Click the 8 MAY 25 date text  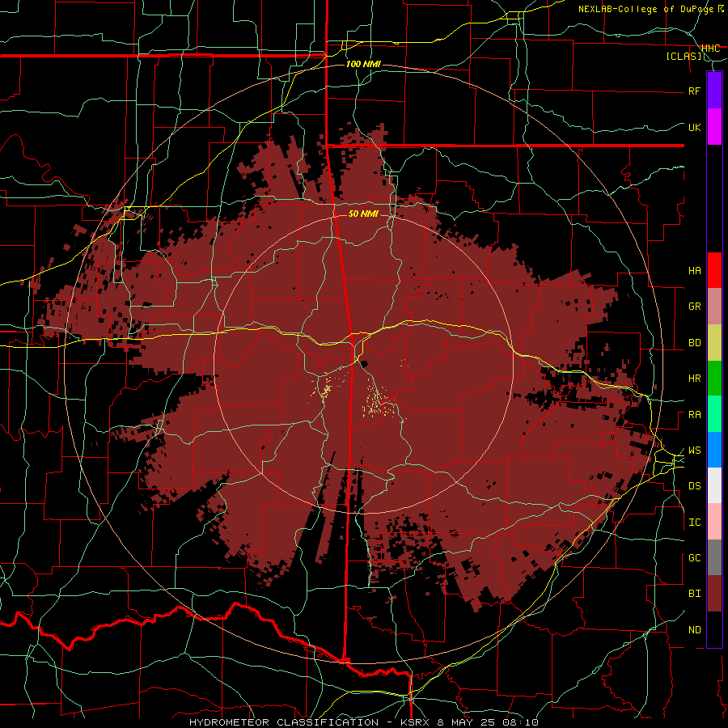pos(465,722)
